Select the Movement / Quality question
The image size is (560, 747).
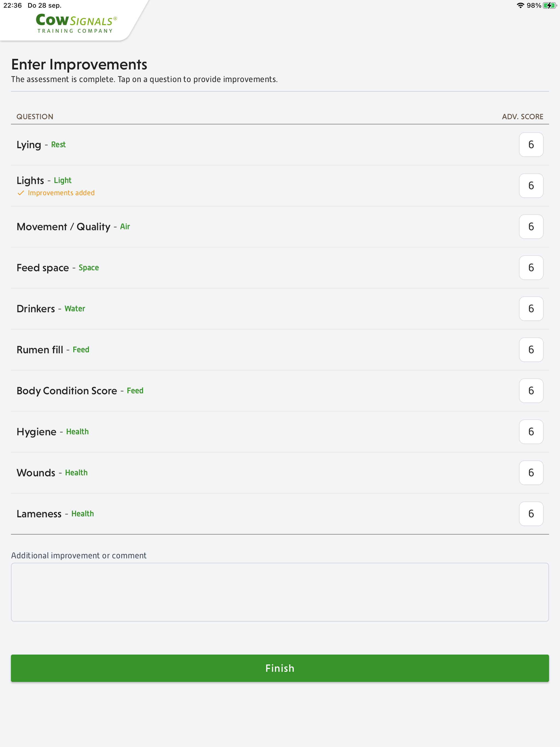[x=280, y=227]
